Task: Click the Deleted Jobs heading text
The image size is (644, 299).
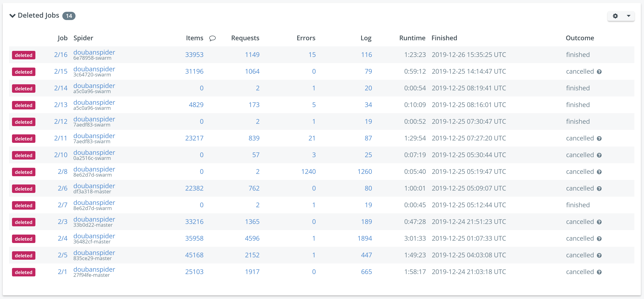Action: (x=39, y=16)
